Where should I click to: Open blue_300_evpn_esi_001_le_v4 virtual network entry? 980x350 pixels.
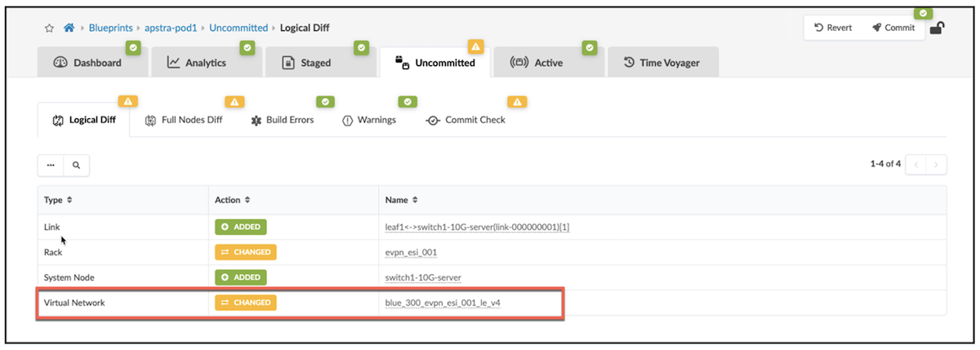click(454, 303)
